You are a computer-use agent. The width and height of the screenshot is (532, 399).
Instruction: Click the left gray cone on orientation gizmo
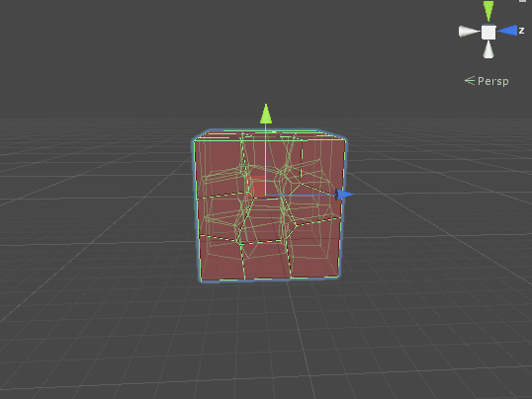pos(470,32)
